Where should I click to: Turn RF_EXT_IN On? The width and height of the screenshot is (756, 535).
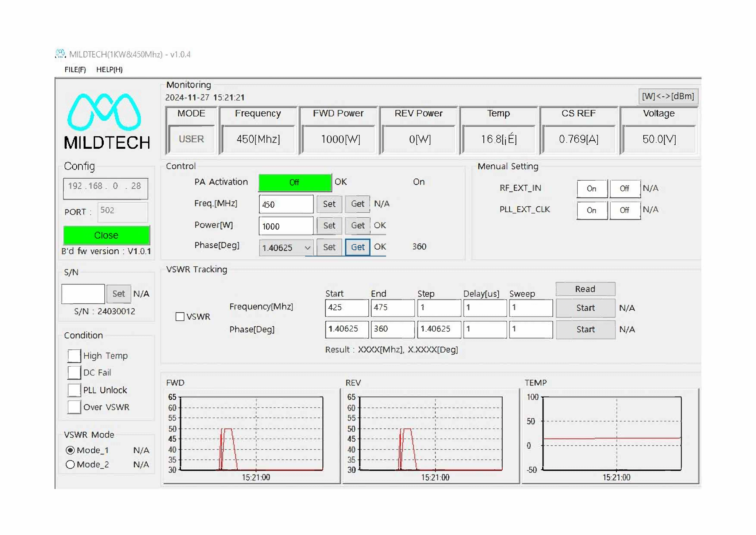click(x=592, y=189)
